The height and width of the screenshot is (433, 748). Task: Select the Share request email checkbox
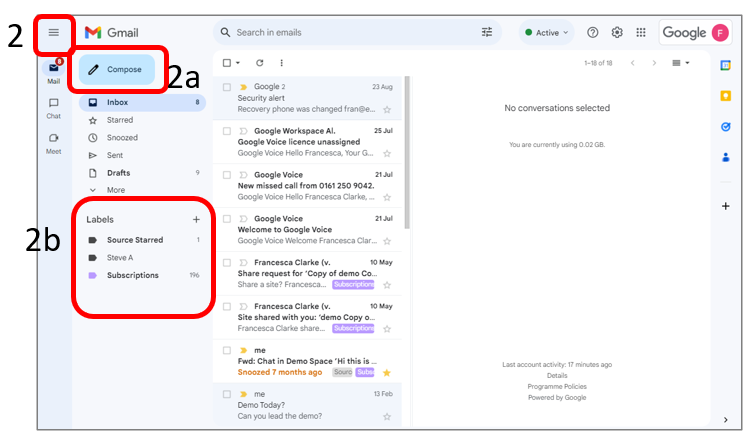tap(227, 263)
